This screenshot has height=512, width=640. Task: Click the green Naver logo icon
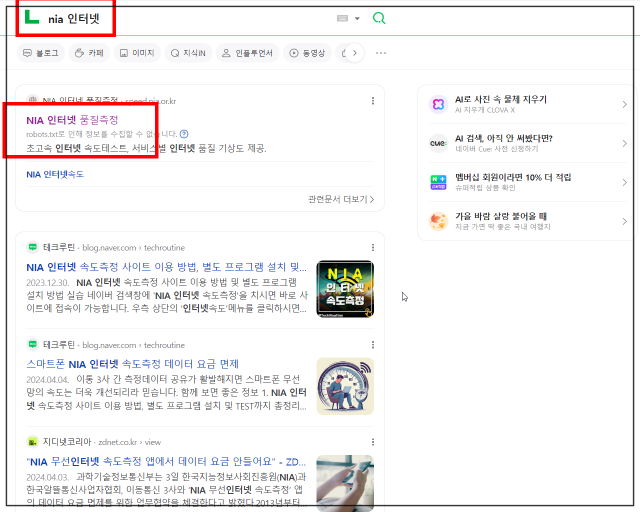(x=32, y=18)
